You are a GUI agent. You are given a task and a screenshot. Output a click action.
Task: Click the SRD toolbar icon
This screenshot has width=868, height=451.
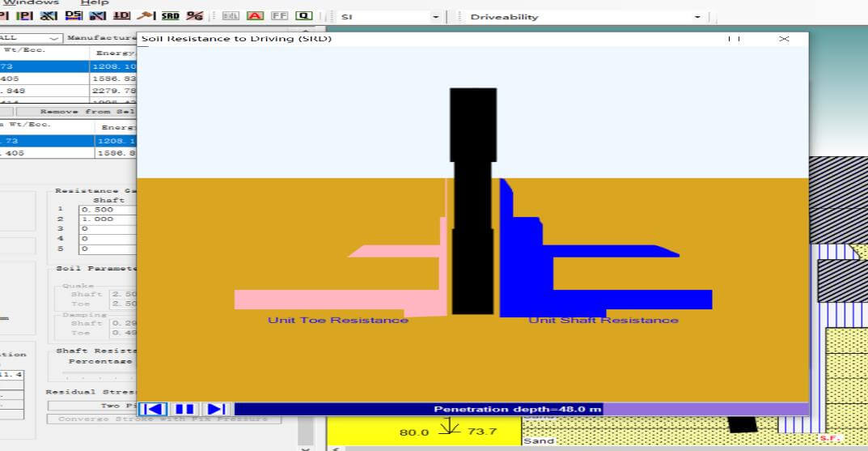click(x=171, y=15)
